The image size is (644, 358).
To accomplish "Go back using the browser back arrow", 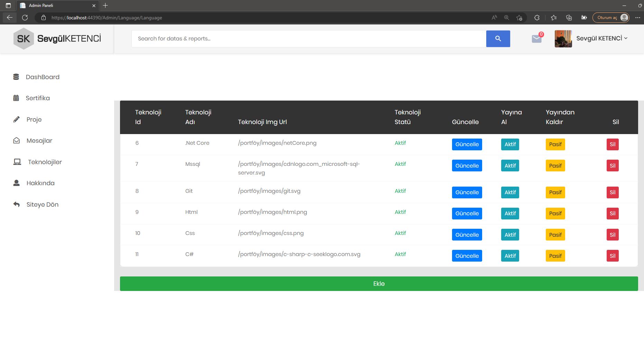I will [10, 18].
